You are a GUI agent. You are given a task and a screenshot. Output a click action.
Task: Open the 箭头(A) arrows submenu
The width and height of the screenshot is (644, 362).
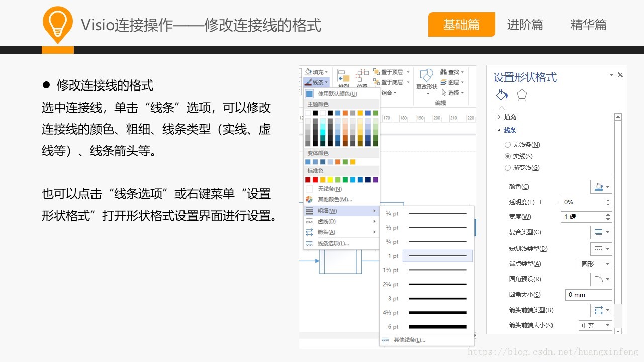point(341,232)
